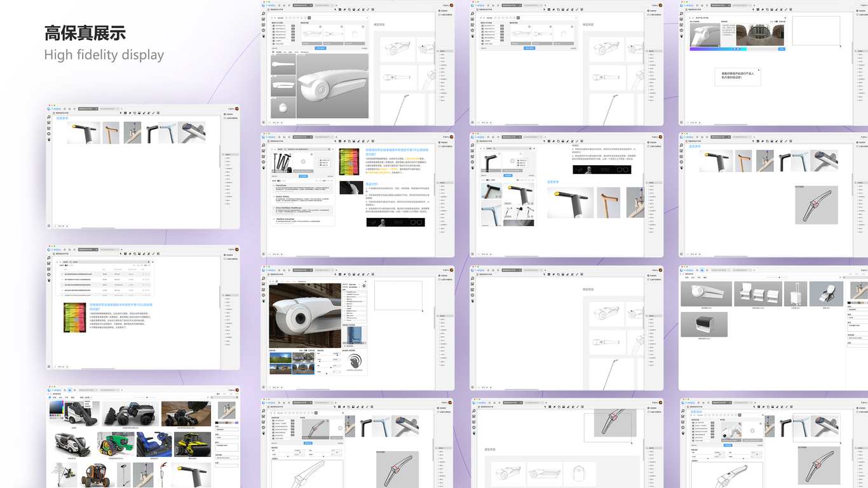
Task: Flip the toggle switch above the HurryCane list
Action: (x=279, y=180)
